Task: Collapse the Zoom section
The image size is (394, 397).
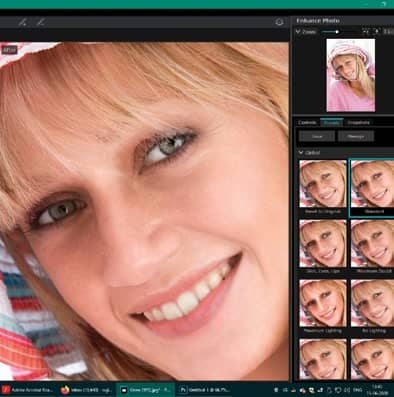Action: (x=298, y=32)
